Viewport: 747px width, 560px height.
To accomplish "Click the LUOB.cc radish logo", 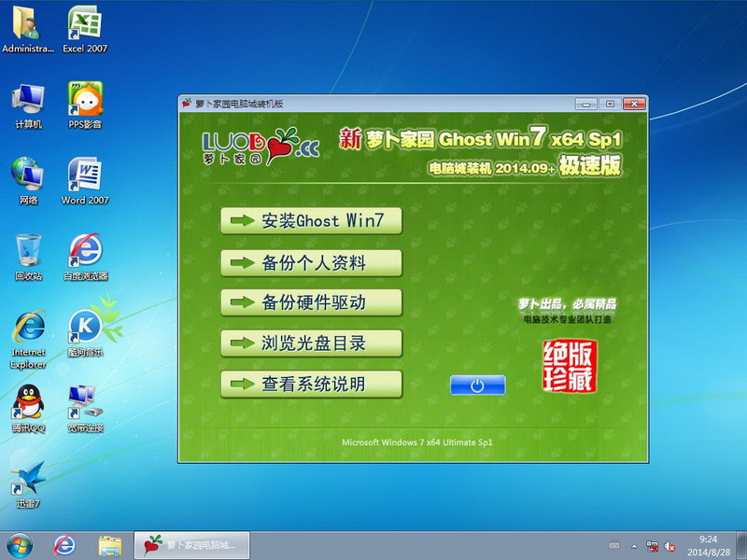I will tap(261, 147).
